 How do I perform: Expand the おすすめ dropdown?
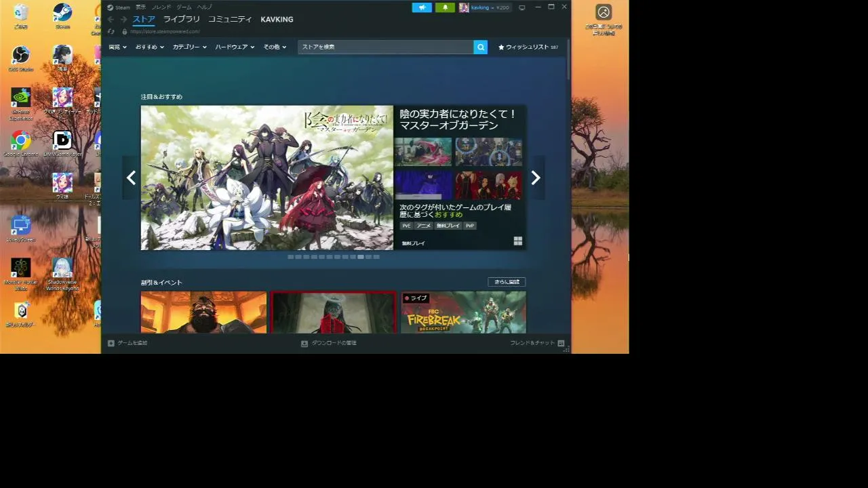click(x=149, y=47)
